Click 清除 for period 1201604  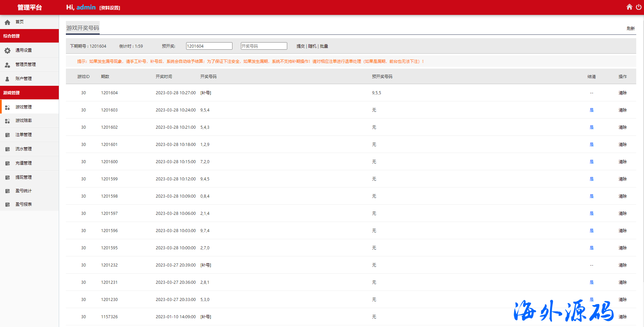tap(622, 93)
